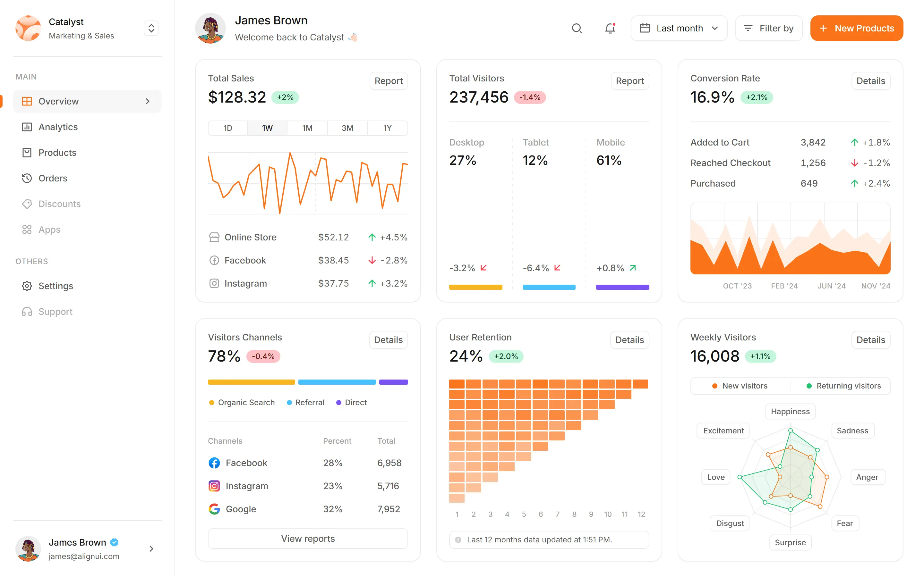Click the New Products button
The image size is (924, 577).
(x=856, y=28)
